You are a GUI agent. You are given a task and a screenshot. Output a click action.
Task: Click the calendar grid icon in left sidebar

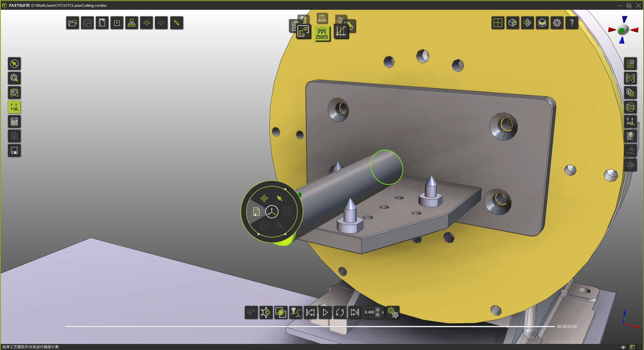[14, 122]
